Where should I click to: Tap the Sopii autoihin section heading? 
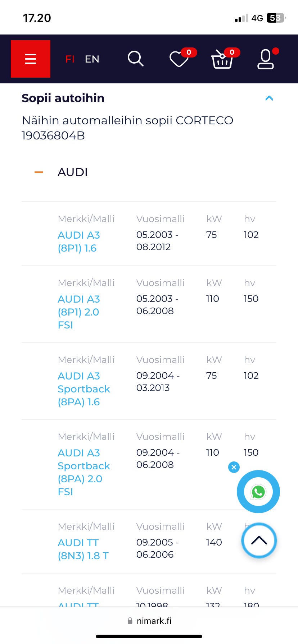point(63,98)
